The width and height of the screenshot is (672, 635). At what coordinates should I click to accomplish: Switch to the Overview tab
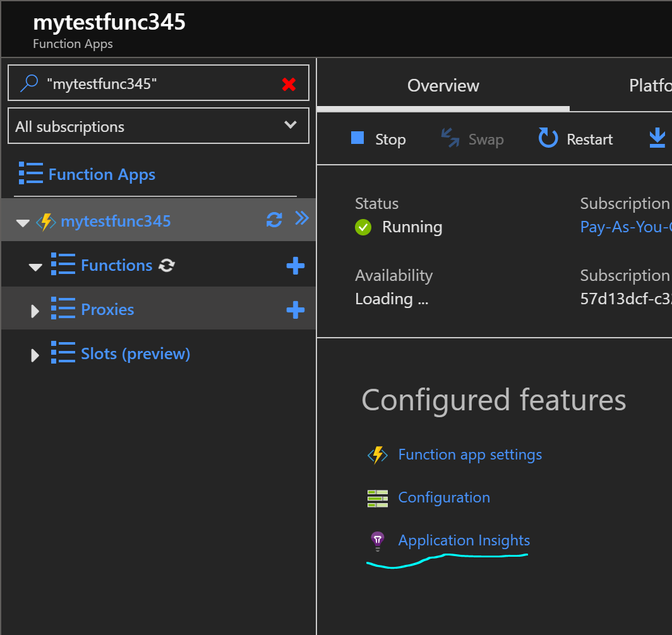point(443,86)
